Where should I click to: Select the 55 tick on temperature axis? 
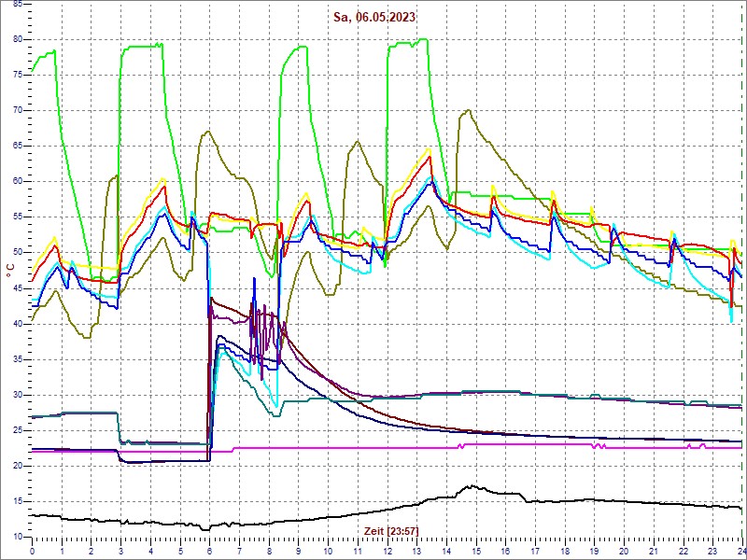[x=18, y=217]
